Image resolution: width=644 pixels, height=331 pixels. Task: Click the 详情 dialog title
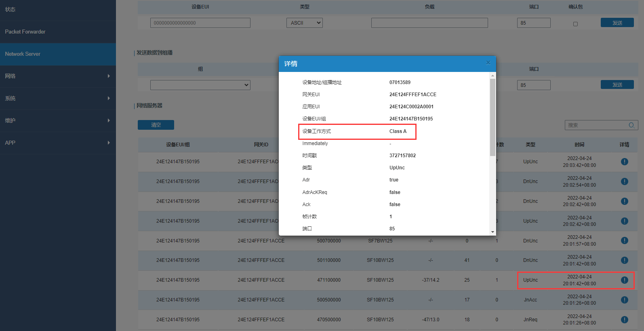click(290, 64)
